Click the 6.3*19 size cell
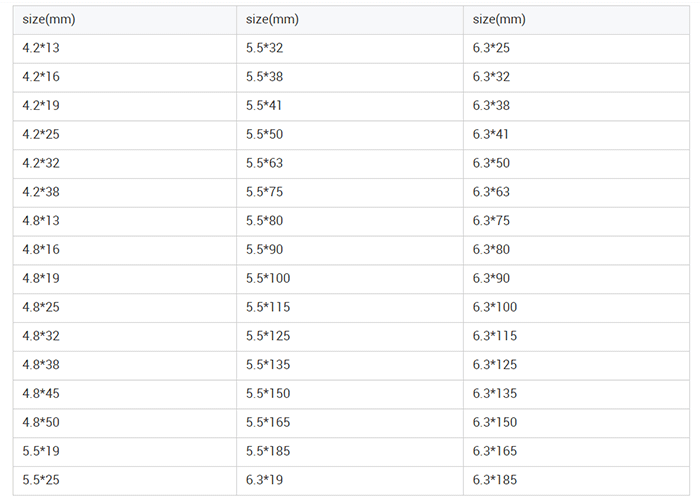This screenshot has height=500, width=700. [265, 480]
